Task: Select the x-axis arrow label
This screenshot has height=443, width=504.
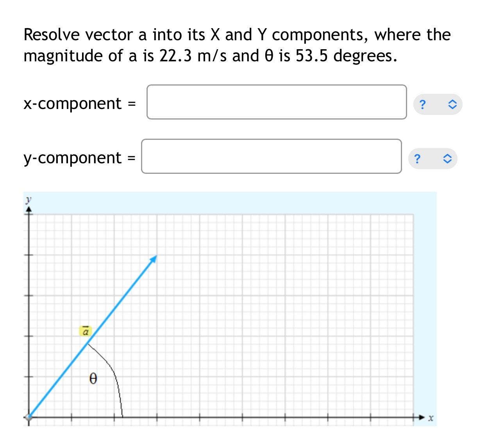Action: (x=431, y=418)
